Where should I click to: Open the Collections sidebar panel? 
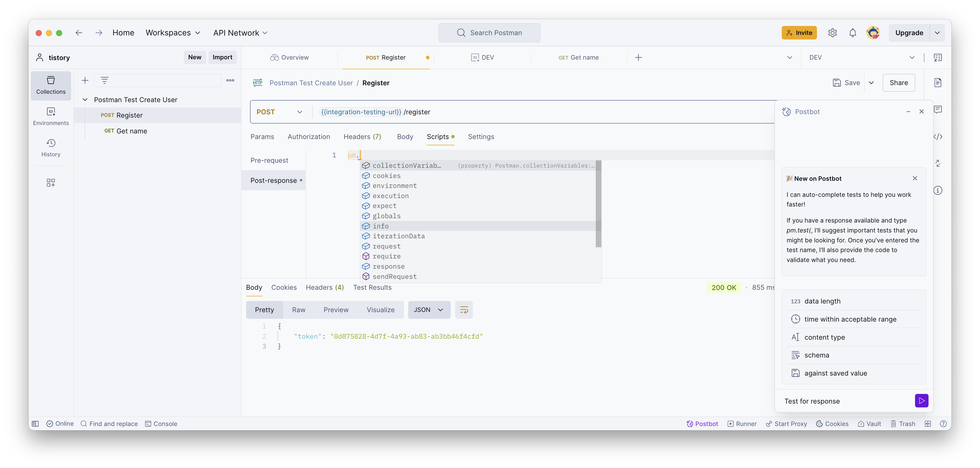51,85
